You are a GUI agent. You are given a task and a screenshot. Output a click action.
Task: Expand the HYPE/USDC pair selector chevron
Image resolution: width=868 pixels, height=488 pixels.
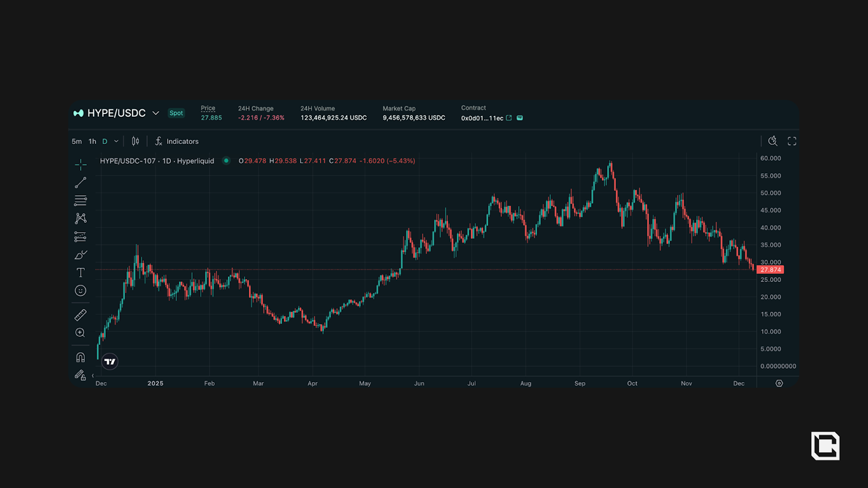coord(156,113)
